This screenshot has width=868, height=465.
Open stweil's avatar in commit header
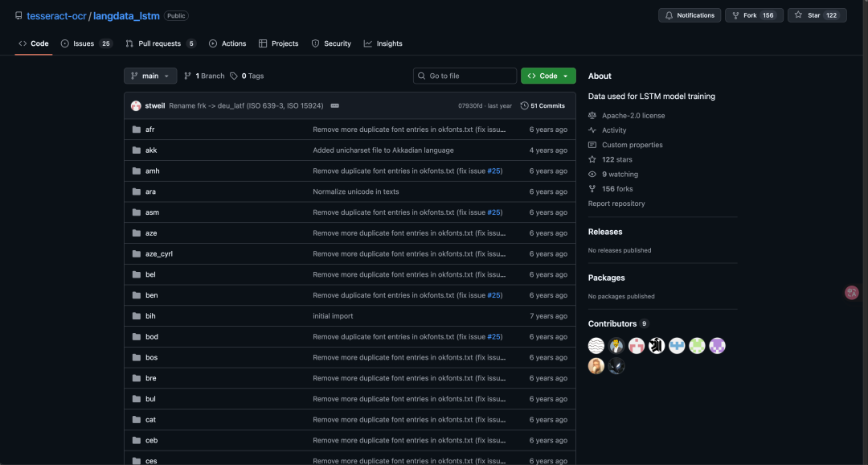click(x=136, y=106)
